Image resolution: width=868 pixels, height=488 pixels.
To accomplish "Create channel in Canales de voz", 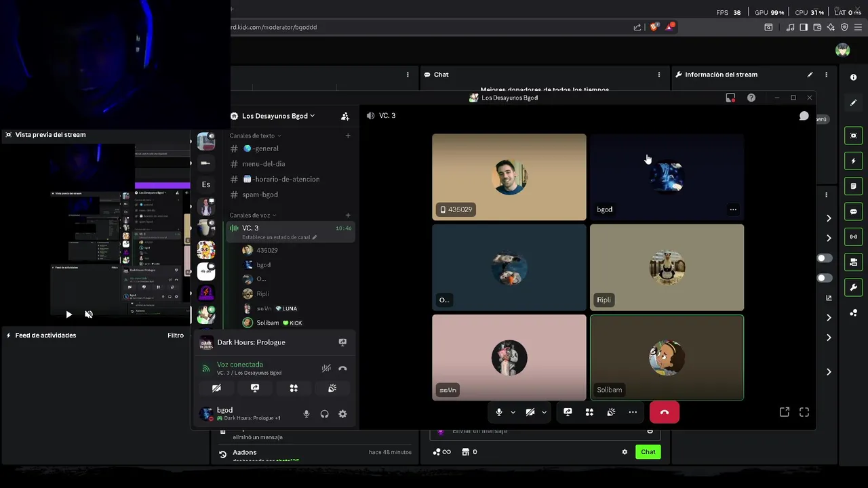I will (x=348, y=215).
